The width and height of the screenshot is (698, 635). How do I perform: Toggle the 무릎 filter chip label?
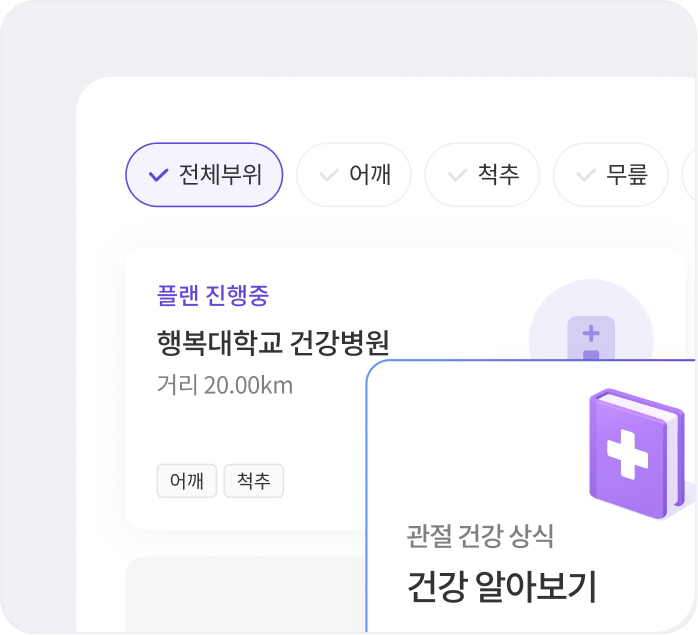tap(626, 175)
